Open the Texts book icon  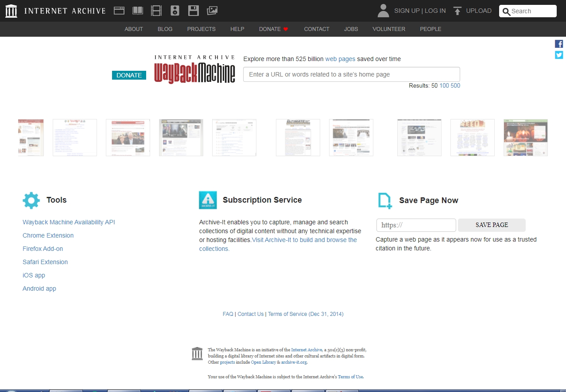(138, 11)
